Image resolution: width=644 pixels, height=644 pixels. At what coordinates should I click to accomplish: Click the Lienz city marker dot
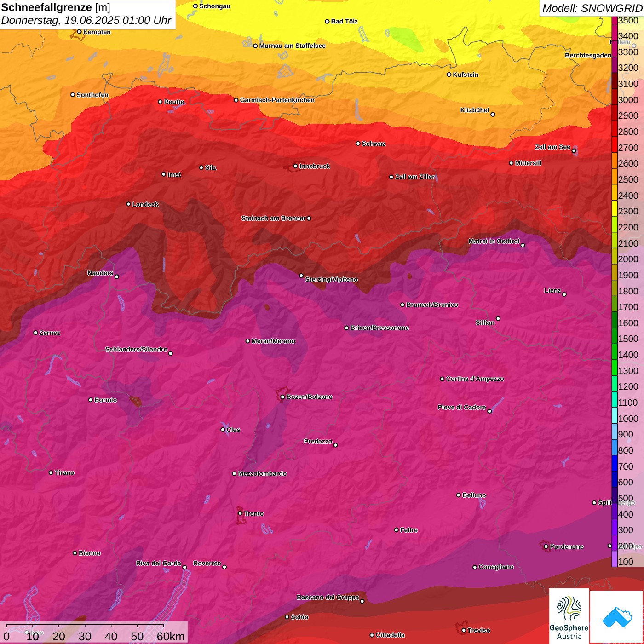tap(564, 294)
